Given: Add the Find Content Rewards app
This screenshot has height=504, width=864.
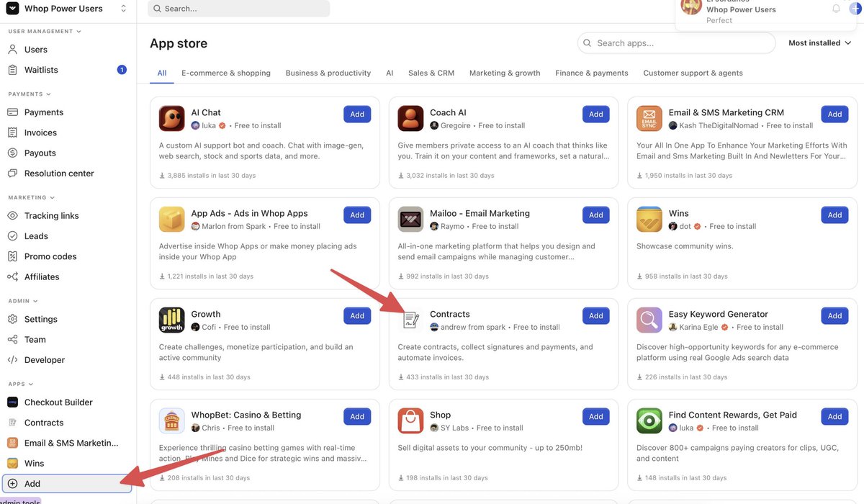Looking at the screenshot, I should tap(834, 416).
